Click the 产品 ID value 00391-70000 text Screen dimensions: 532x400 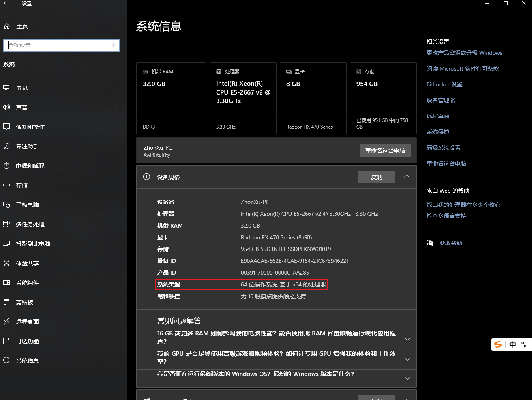pos(275,273)
